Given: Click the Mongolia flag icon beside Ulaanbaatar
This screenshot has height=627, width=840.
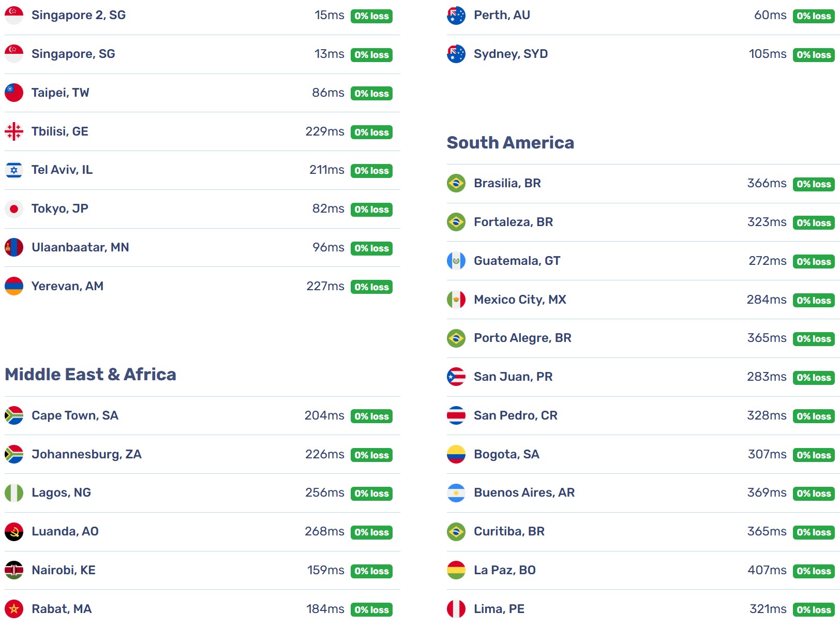Looking at the screenshot, I should (14, 247).
